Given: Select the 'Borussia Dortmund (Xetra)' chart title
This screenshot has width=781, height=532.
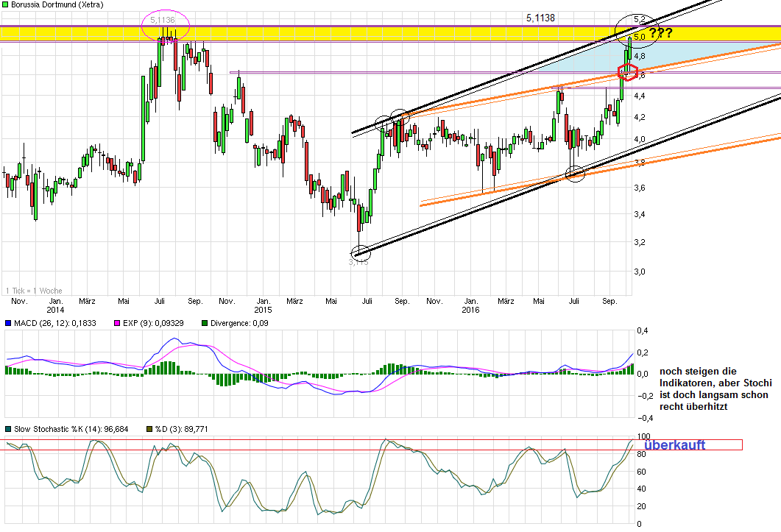Looking at the screenshot, I should [57, 4].
